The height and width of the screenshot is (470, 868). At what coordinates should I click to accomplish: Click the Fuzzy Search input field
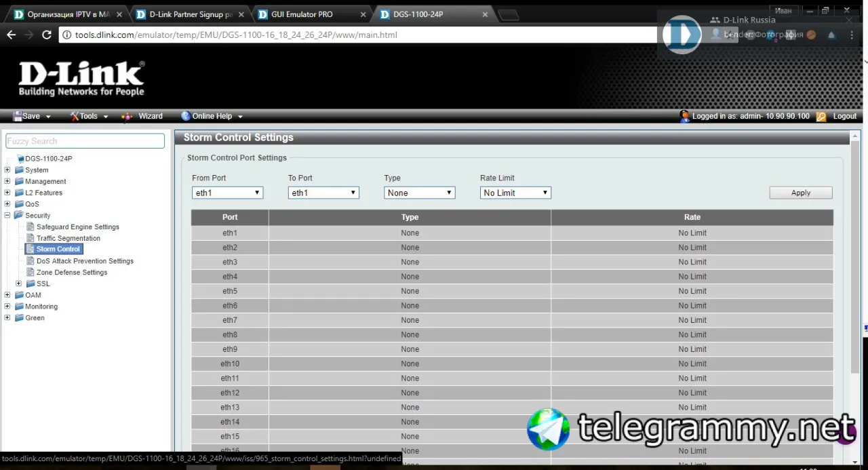pos(85,141)
